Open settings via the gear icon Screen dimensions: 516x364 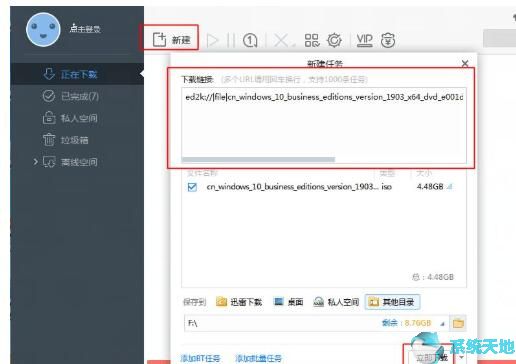334,40
